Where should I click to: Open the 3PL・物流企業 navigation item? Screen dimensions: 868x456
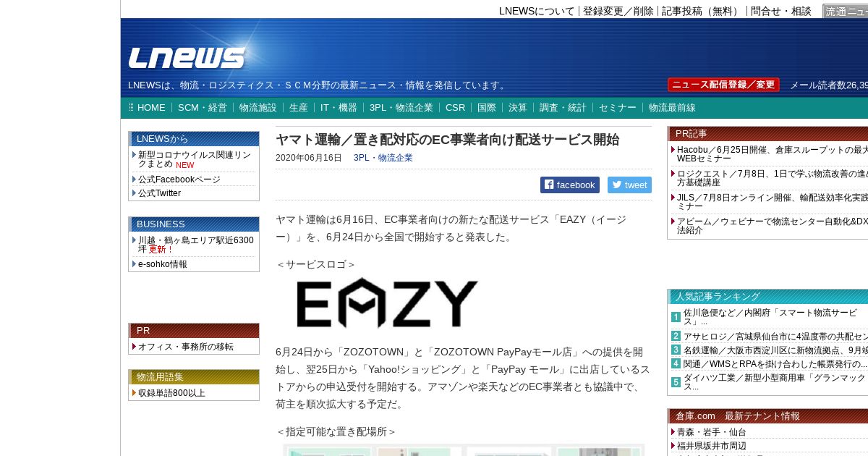(x=401, y=107)
